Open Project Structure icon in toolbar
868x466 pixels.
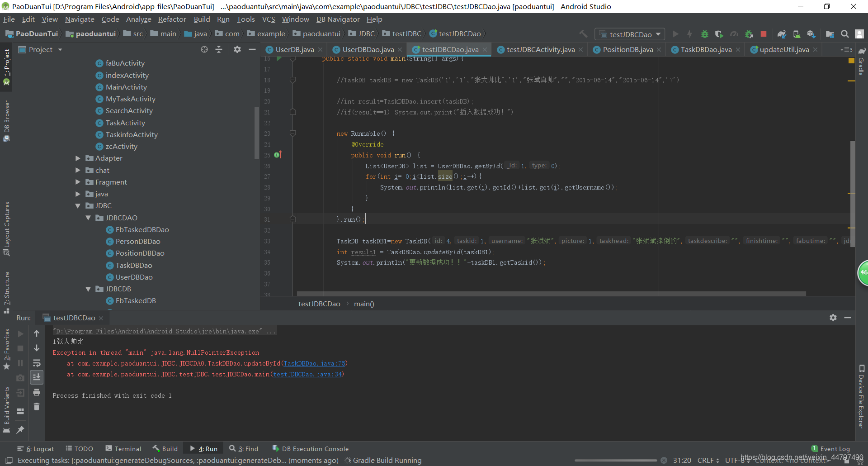(830, 34)
